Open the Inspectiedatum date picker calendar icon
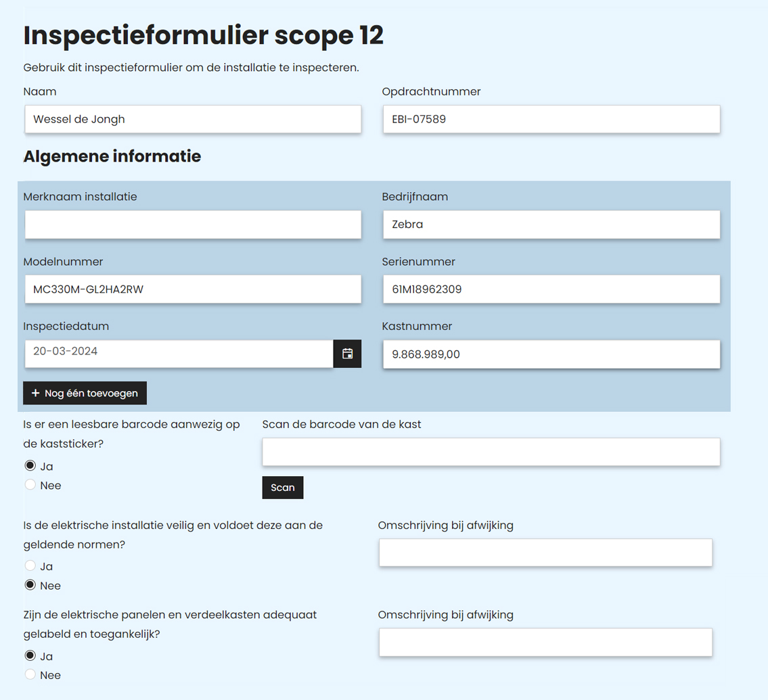 coord(347,353)
